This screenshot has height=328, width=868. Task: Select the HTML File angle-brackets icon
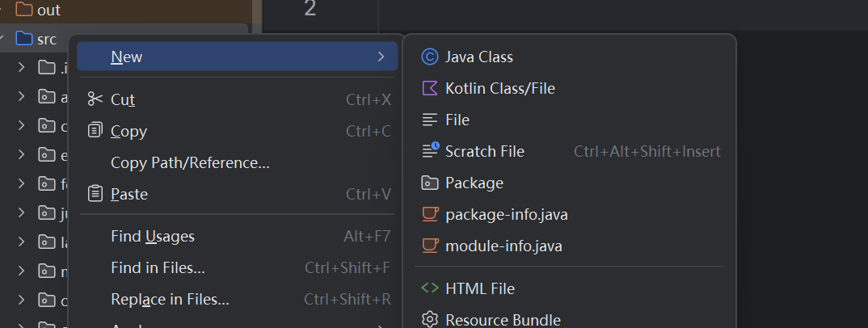pyautogui.click(x=430, y=288)
